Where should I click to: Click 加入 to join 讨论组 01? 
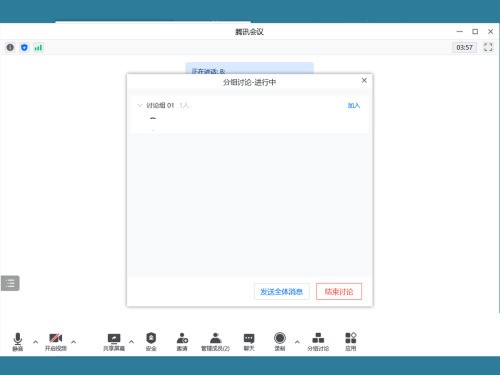(x=354, y=105)
